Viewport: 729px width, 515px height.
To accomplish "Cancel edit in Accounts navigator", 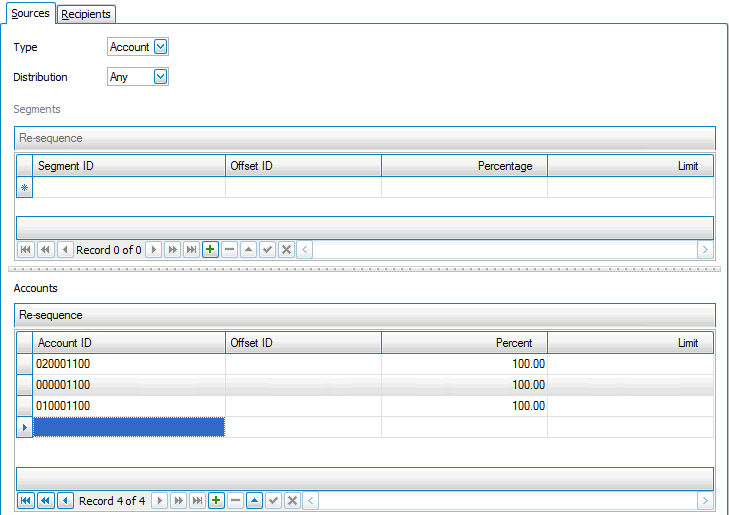I will click(292, 500).
